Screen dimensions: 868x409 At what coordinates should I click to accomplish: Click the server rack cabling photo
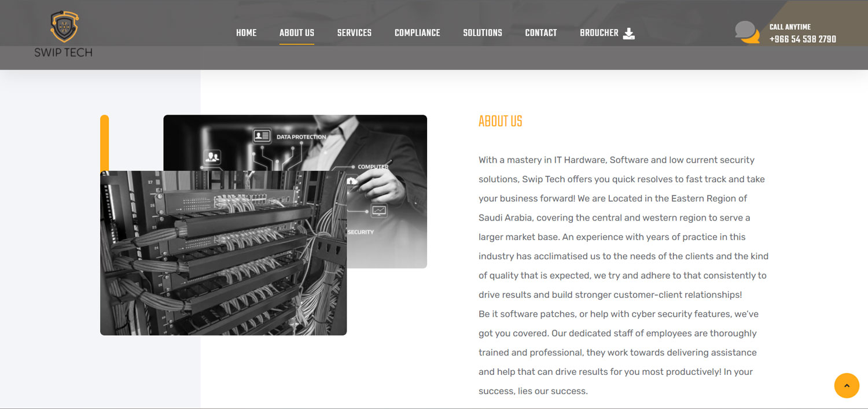pos(223,253)
